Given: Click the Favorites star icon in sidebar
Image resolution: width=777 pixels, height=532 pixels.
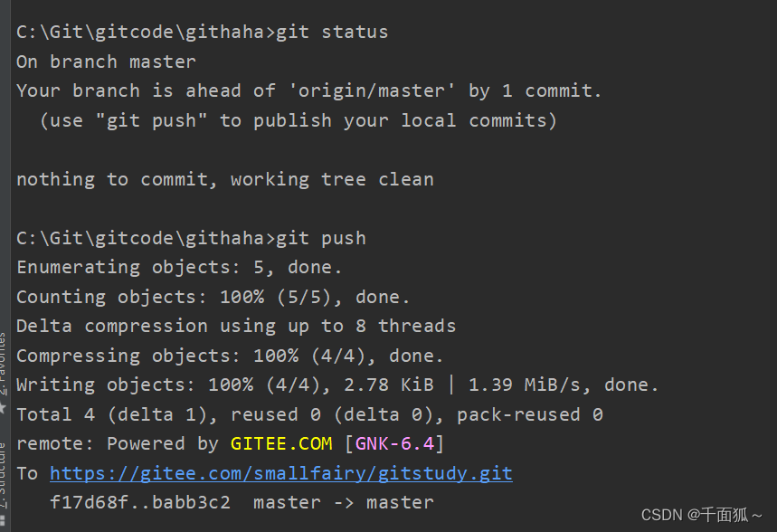Looking at the screenshot, I should [x=3, y=407].
